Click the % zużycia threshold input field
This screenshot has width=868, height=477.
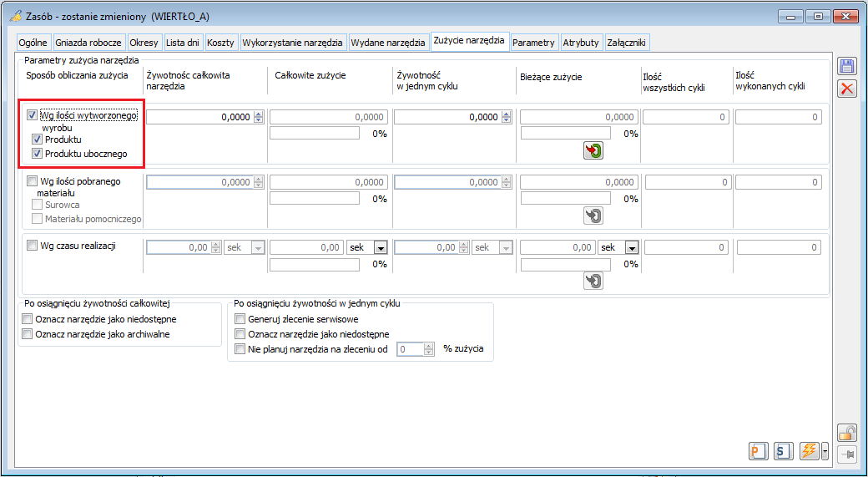pyautogui.click(x=411, y=349)
